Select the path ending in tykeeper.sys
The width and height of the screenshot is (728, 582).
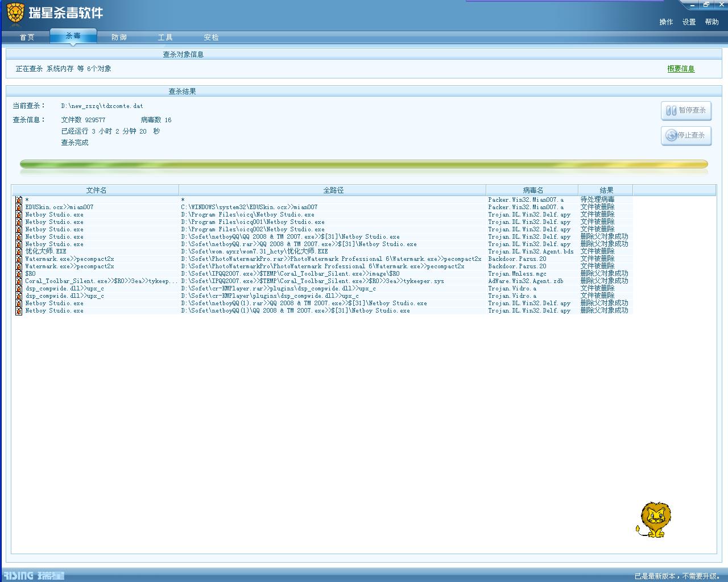tap(312, 281)
